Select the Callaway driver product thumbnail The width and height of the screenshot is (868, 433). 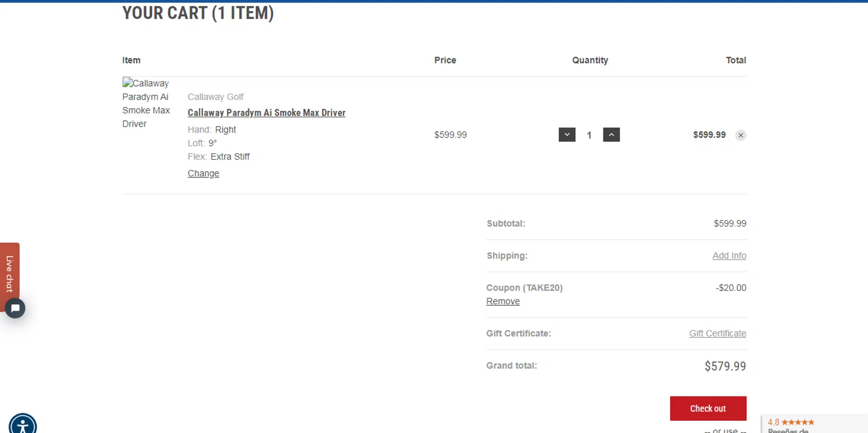146,103
